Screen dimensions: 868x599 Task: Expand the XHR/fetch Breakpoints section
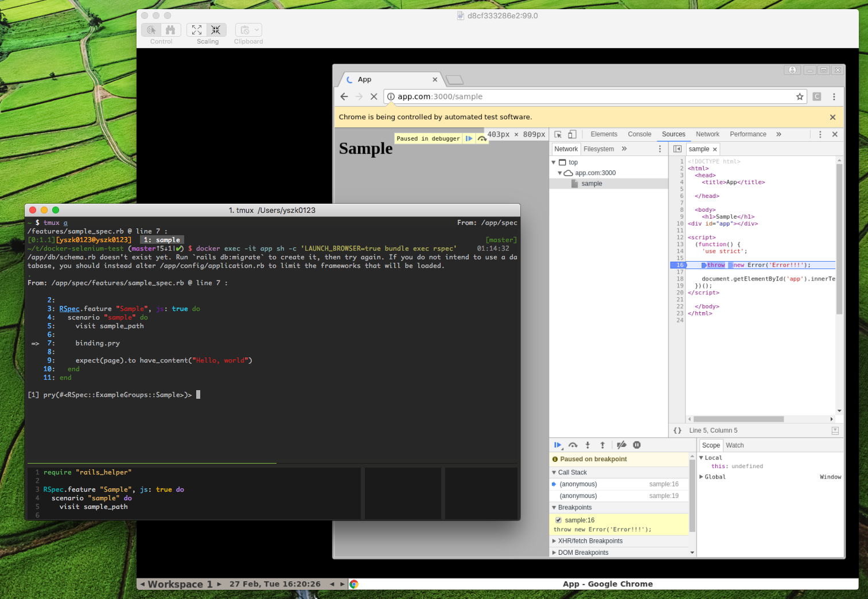tap(554, 540)
